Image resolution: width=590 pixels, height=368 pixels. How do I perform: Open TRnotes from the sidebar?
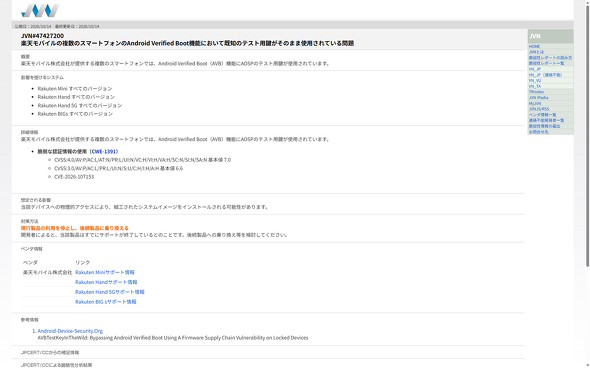click(536, 92)
